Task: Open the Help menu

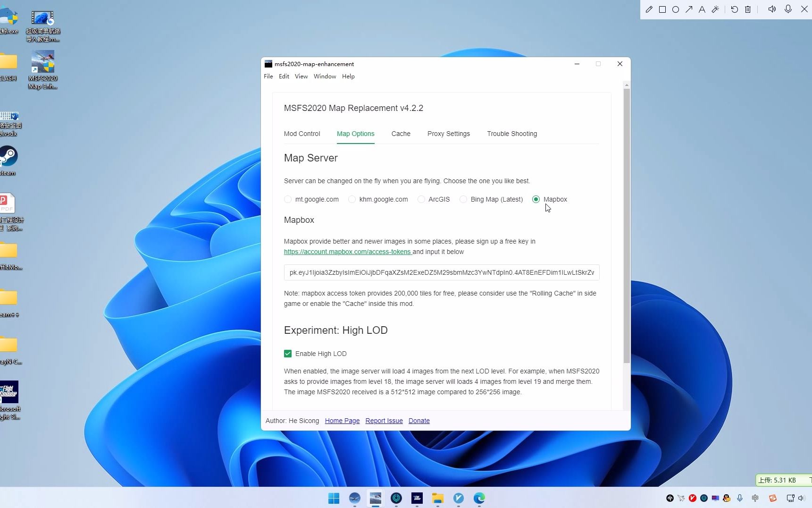Action: pyautogui.click(x=348, y=76)
